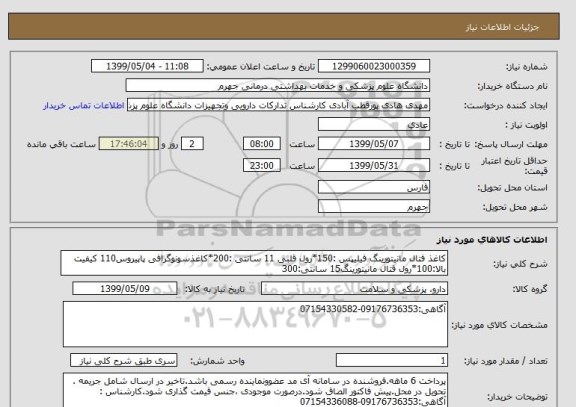Click the header جزئیات اطلاعات نیاز

coord(502,27)
